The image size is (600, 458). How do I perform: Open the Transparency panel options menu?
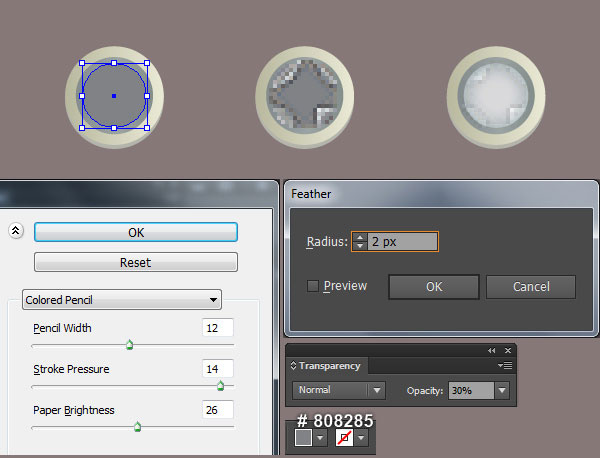[505, 365]
